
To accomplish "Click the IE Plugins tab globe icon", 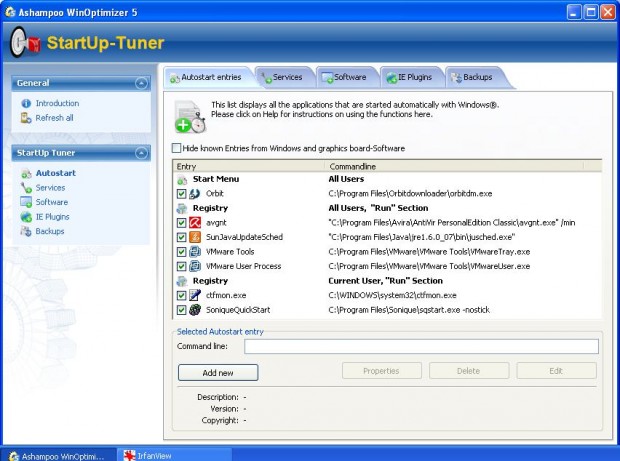I will pyautogui.click(x=391, y=78).
